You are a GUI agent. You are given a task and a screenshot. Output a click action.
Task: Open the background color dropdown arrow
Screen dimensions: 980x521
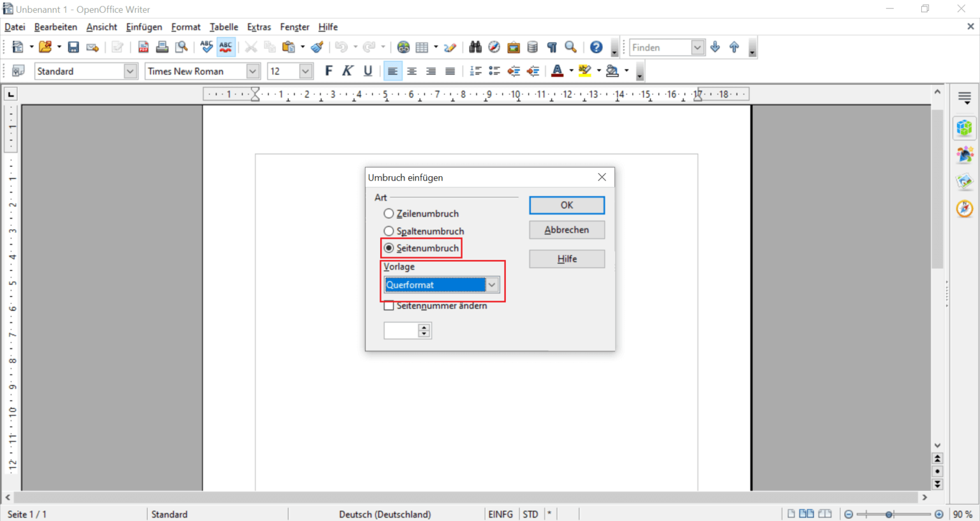[627, 71]
